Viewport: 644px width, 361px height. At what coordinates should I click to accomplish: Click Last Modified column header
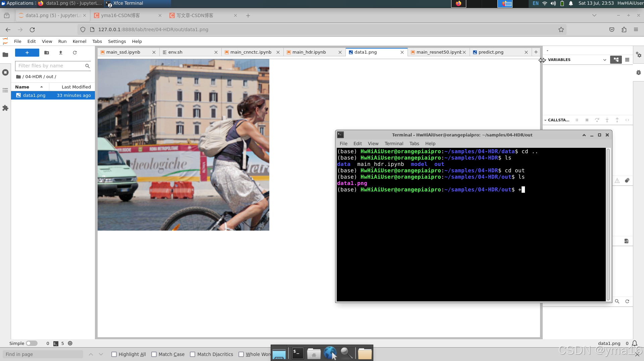click(76, 87)
